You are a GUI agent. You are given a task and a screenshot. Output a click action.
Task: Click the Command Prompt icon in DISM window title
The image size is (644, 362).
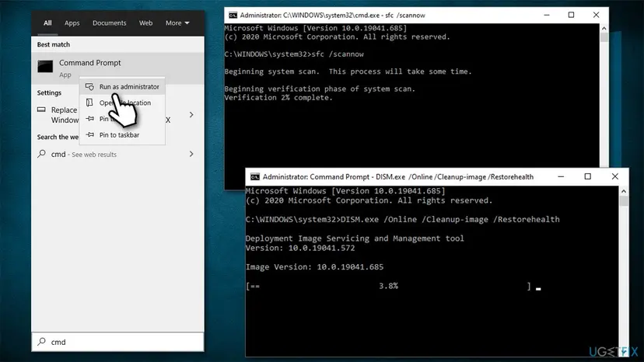[x=255, y=177]
